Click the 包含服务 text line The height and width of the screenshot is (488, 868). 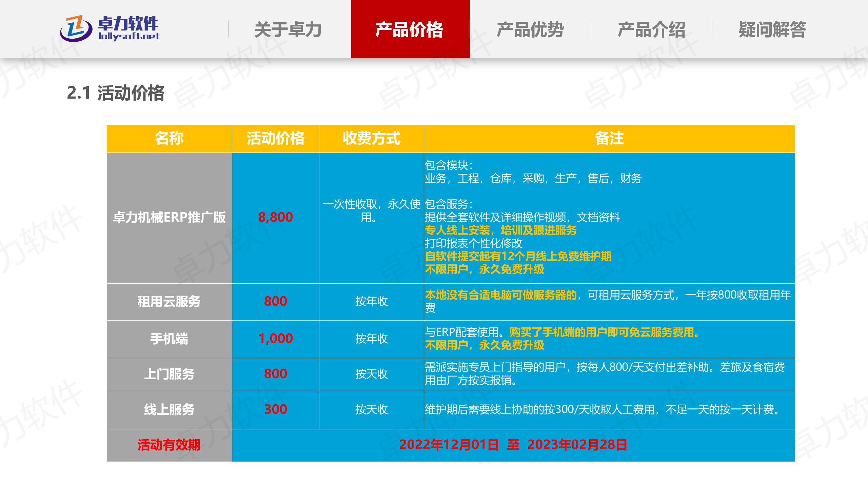pos(449,204)
